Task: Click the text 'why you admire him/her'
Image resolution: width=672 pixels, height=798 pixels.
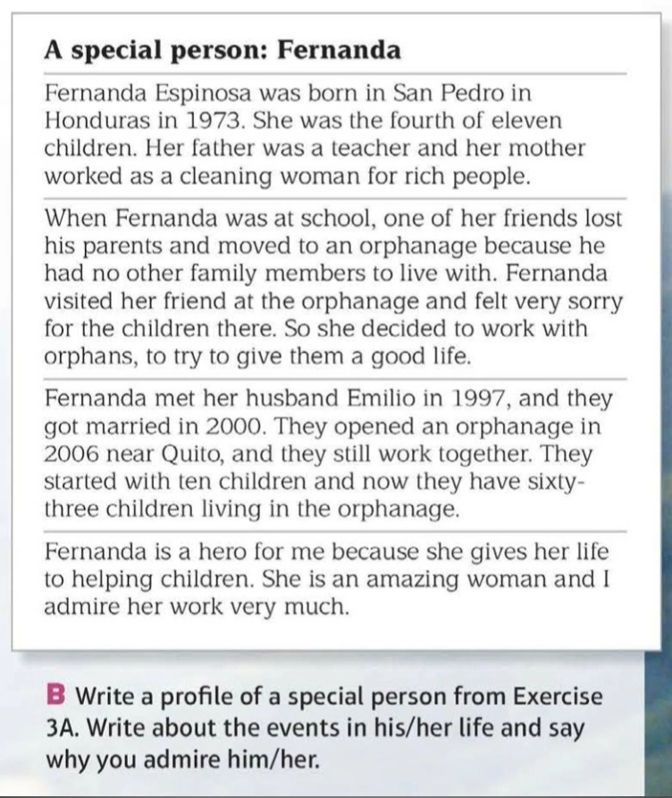Action: click(183, 760)
